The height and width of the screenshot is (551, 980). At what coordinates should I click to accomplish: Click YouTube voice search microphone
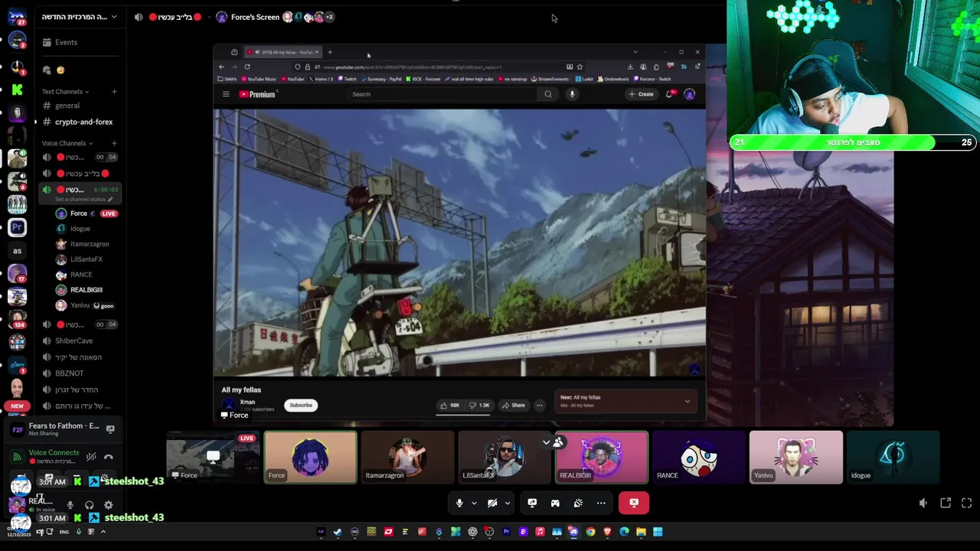point(572,94)
